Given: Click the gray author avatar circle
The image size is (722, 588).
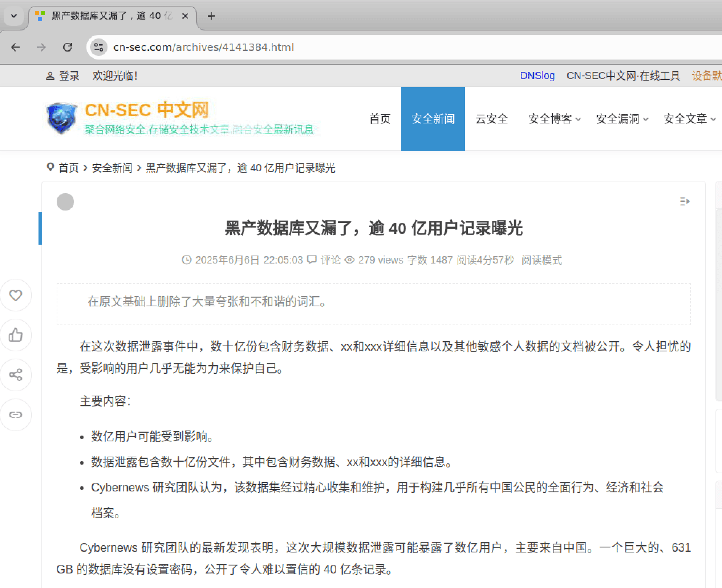Looking at the screenshot, I should (65, 202).
